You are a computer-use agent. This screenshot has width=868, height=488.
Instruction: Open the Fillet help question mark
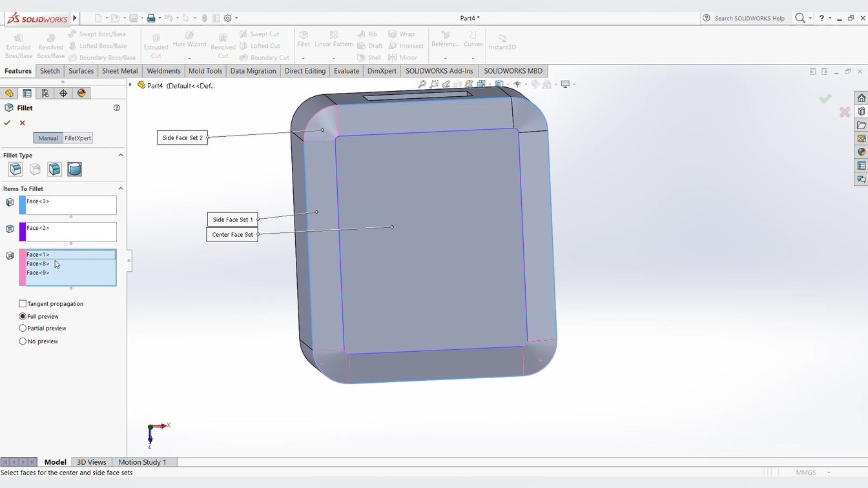(x=117, y=108)
